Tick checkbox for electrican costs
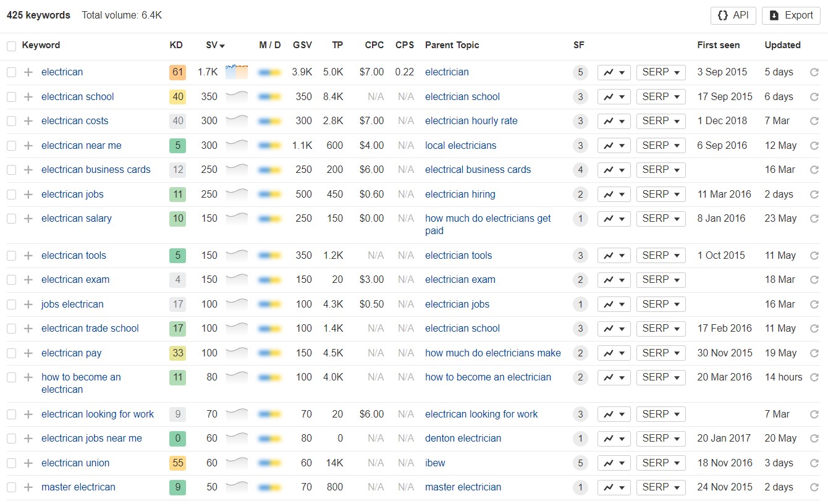The width and height of the screenshot is (828, 504). click(11, 121)
